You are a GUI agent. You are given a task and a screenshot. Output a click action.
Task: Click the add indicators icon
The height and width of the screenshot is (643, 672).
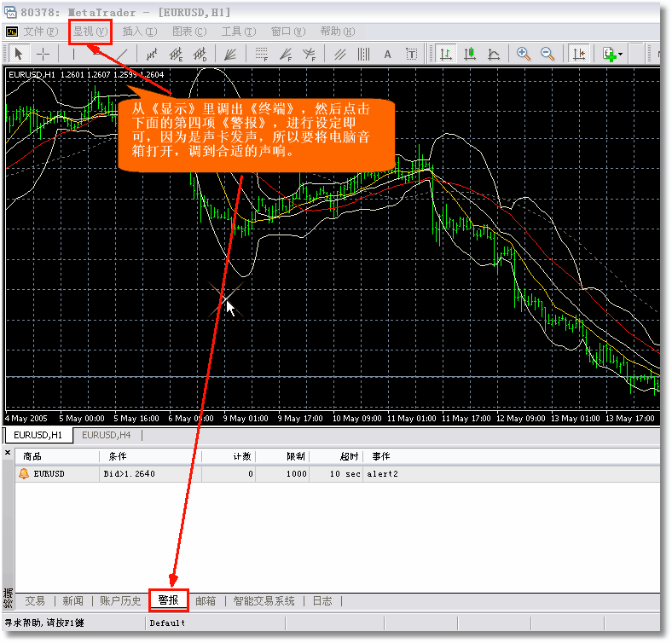609,54
